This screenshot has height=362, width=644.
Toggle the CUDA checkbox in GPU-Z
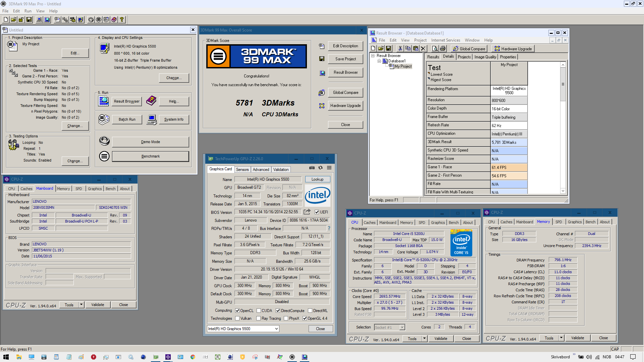point(259,311)
